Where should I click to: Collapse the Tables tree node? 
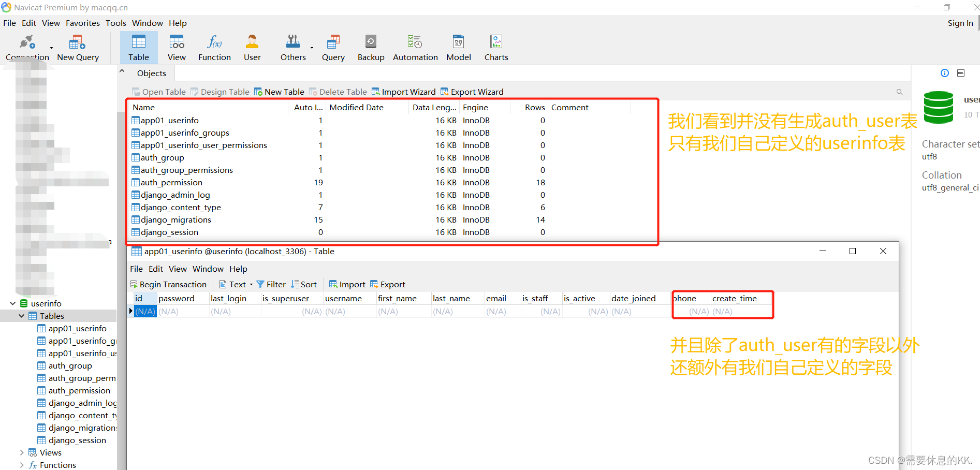coord(21,316)
